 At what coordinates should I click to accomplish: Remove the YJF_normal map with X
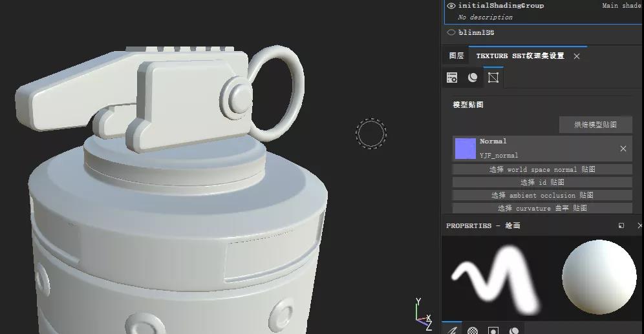tap(623, 149)
